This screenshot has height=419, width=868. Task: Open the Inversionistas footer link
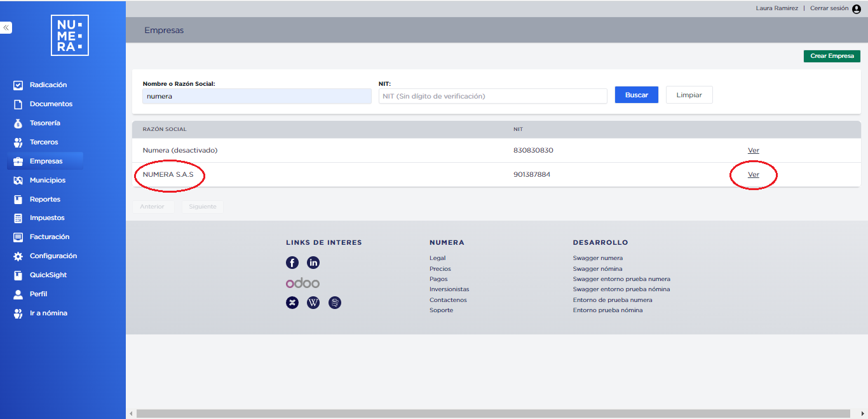click(x=449, y=289)
